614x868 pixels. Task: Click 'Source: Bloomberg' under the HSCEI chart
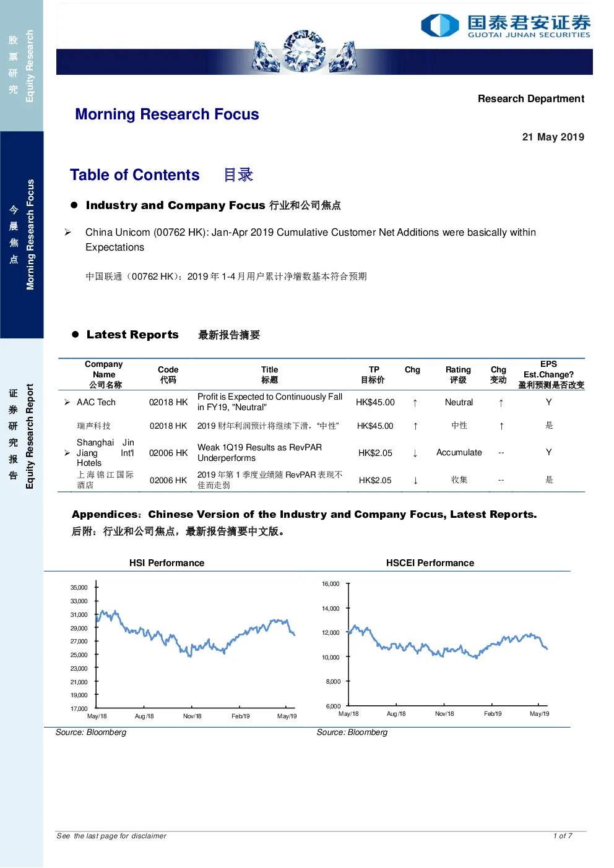352,732
